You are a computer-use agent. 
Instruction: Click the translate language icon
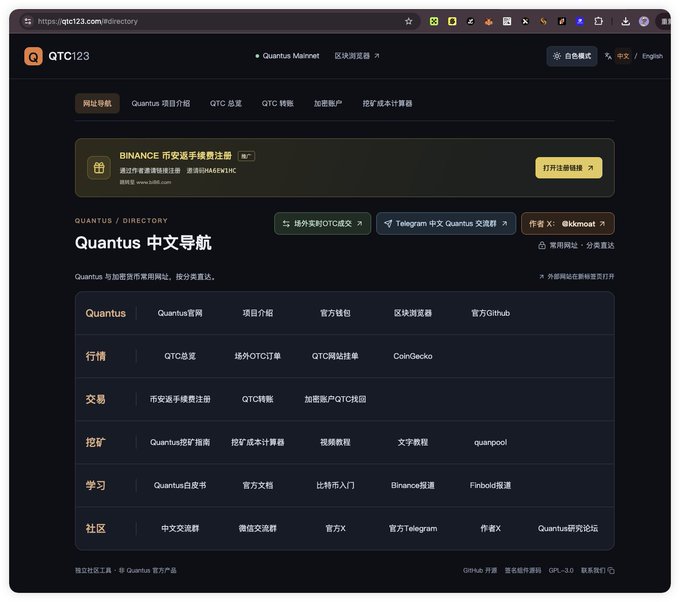coord(608,56)
